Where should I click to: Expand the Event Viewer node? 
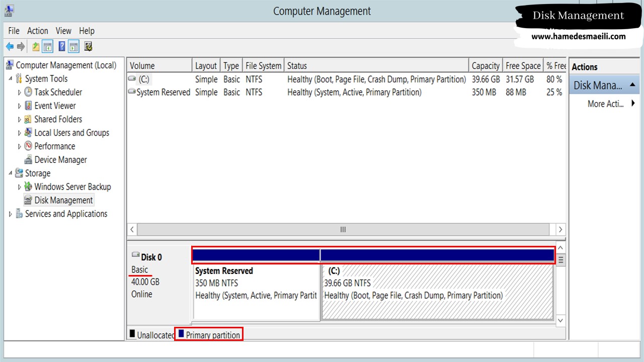coord(20,106)
